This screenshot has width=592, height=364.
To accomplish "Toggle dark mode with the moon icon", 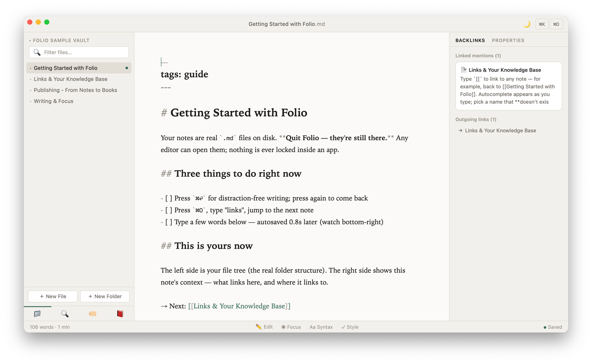I will 527,24.
